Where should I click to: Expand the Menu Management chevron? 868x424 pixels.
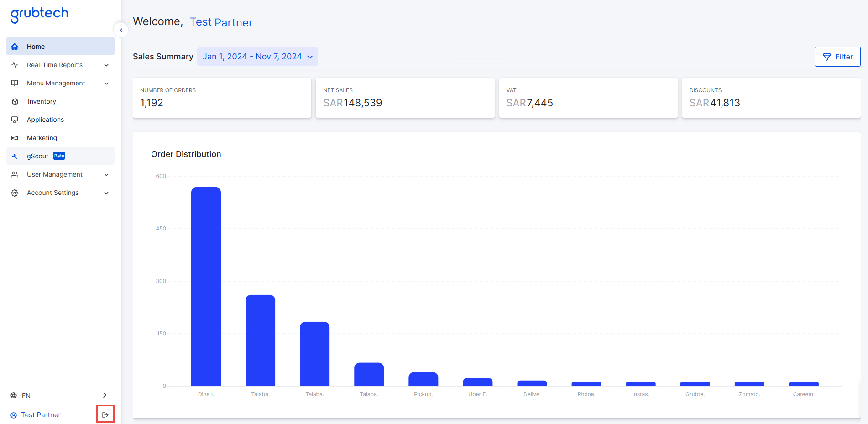[106, 83]
